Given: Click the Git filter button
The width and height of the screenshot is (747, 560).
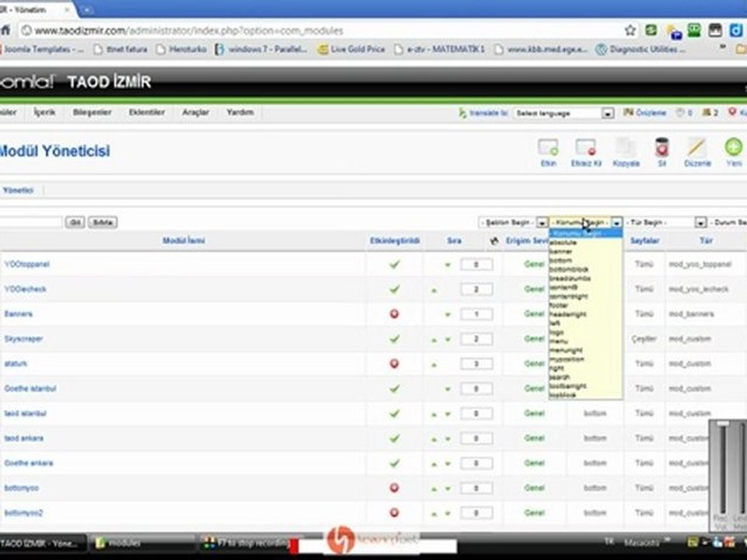Looking at the screenshot, I should tap(75, 222).
